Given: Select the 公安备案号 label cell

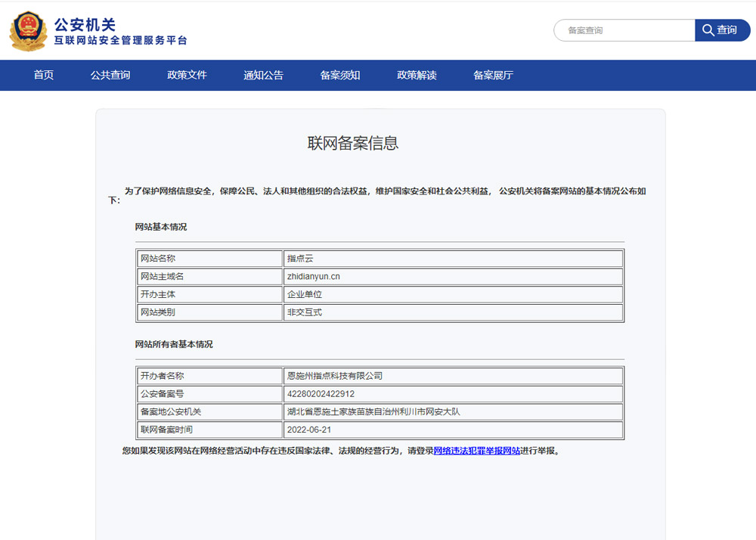Looking at the screenshot, I should click(209, 394).
